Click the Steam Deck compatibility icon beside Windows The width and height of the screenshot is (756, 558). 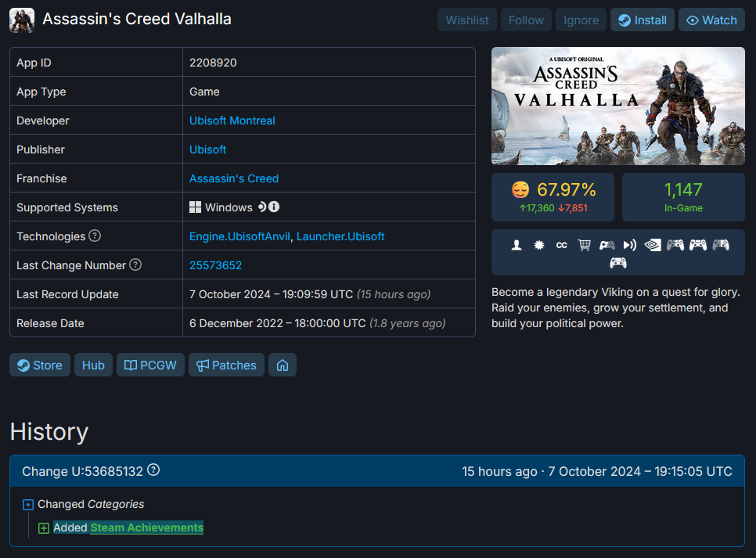[262, 207]
